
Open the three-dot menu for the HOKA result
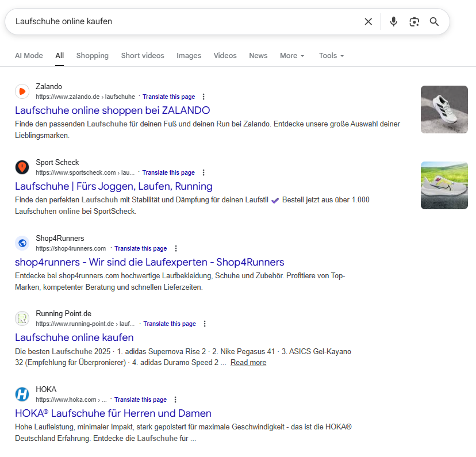click(175, 400)
